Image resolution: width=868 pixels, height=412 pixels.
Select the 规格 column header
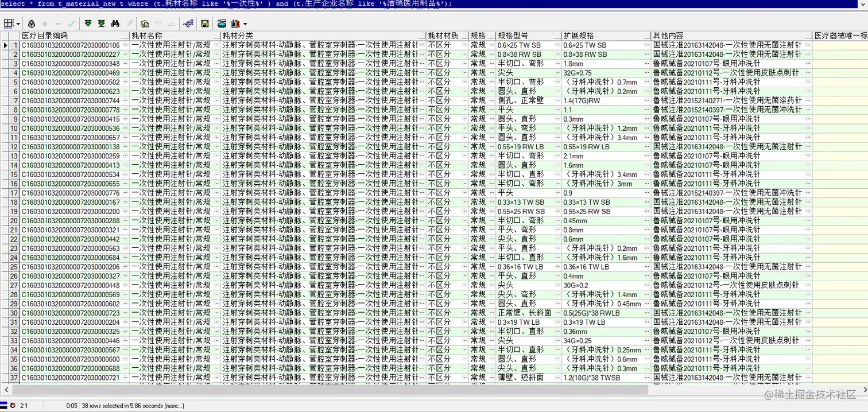click(x=482, y=36)
